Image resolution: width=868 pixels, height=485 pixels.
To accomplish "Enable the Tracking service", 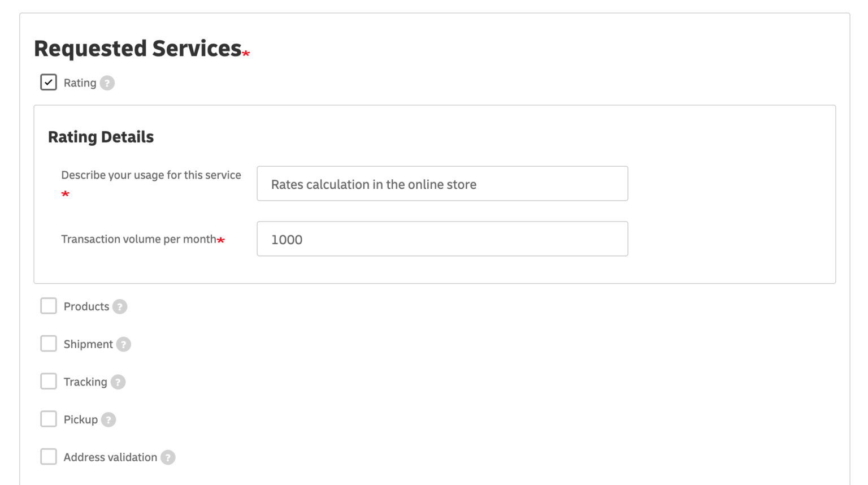I will [x=49, y=381].
